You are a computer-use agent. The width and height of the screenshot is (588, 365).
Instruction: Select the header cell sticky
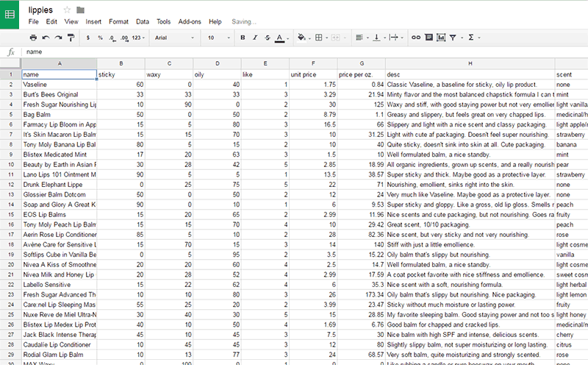point(121,74)
